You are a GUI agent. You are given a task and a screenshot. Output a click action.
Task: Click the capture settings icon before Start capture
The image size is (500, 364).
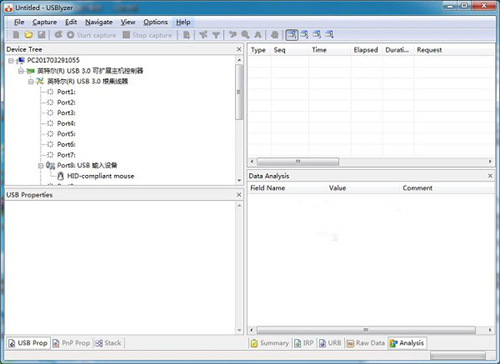[58, 35]
